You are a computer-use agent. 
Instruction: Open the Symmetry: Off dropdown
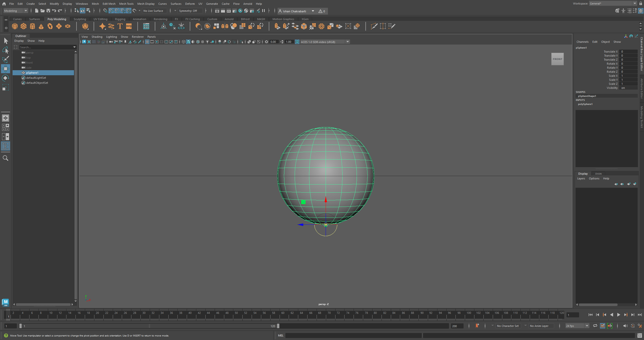tap(190, 11)
